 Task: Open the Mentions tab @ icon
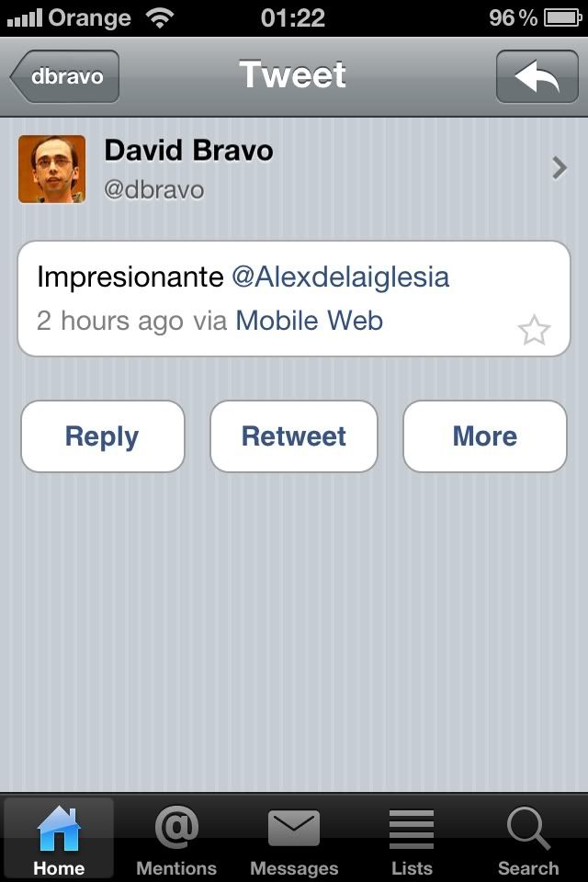coord(176,826)
